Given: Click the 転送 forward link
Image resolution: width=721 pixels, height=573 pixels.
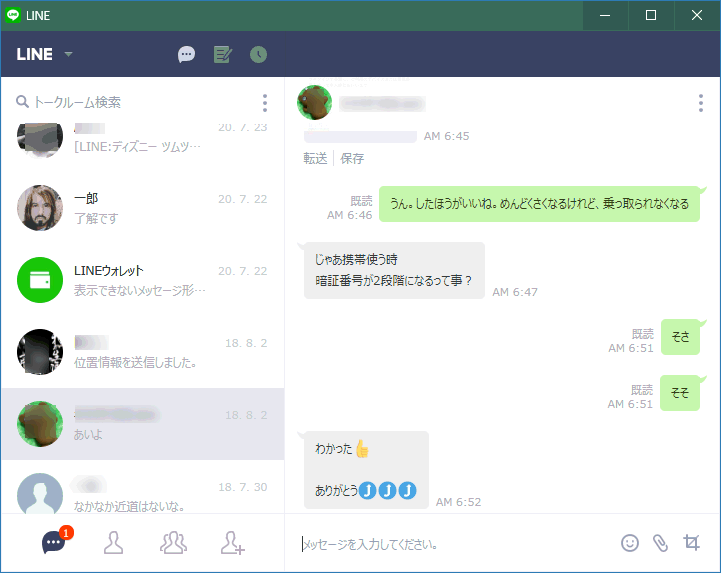Looking at the screenshot, I should [315, 158].
